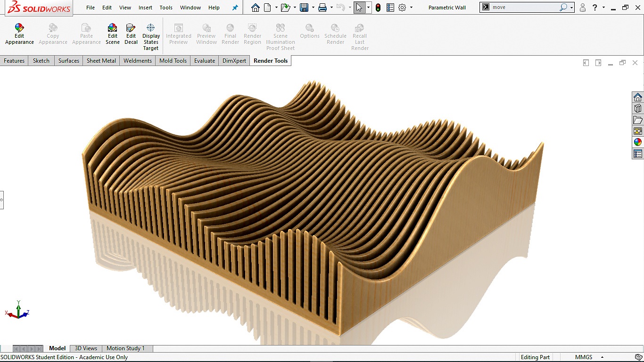Open the Design Library task pane
This screenshot has height=362, width=644.
point(638,108)
